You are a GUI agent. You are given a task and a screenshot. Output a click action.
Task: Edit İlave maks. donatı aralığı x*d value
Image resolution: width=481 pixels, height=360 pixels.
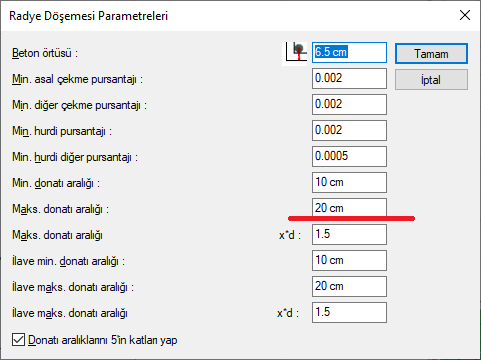click(x=349, y=312)
